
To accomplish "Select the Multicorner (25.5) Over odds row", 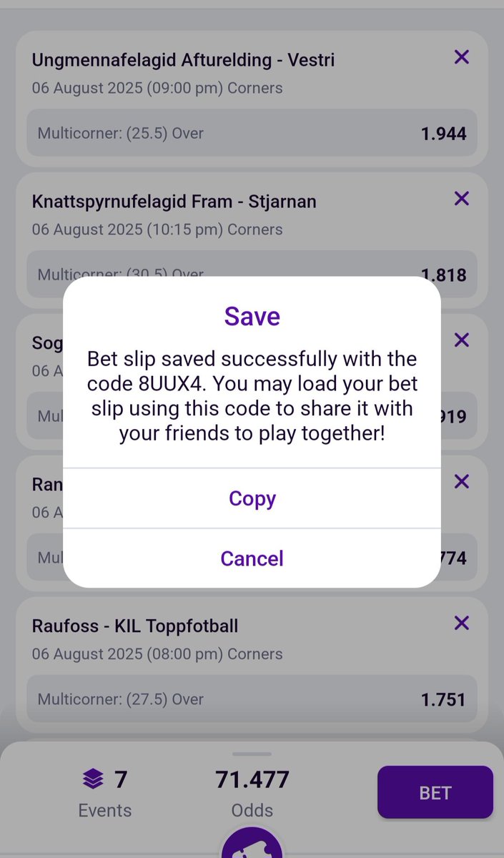I will pos(252,133).
